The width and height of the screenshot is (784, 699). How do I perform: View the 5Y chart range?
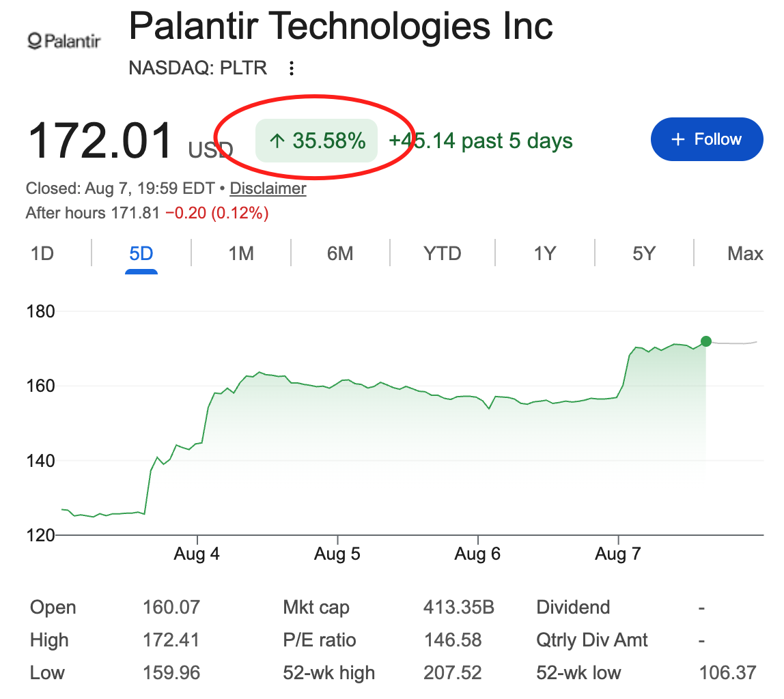pyautogui.click(x=643, y=254)
